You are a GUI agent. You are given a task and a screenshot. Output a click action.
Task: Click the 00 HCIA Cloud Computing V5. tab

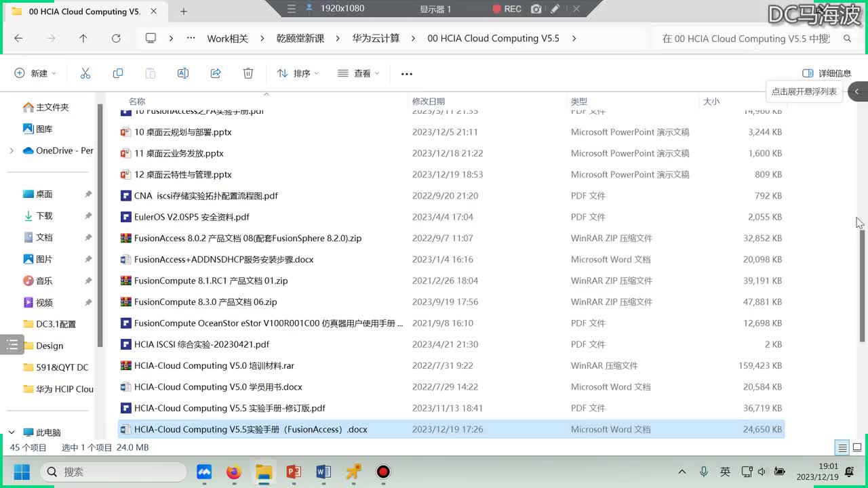point(84,12)
